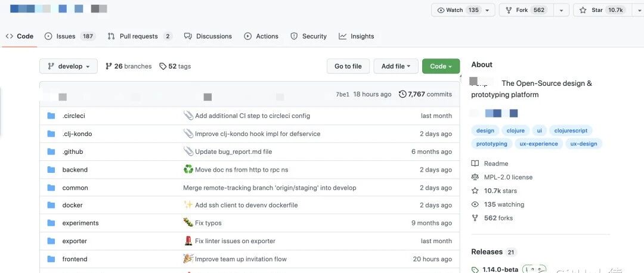Open the green Code dropdown
The image size is (644, 273).
tap(441, 66)
